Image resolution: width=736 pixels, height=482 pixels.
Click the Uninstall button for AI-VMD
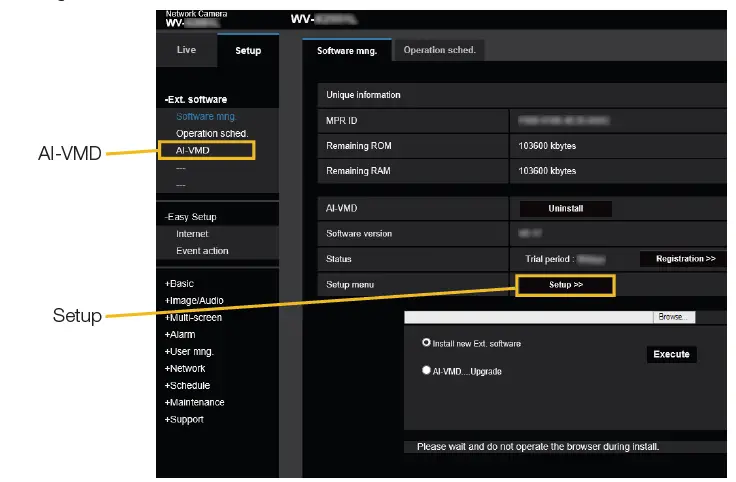click(566, 208)
